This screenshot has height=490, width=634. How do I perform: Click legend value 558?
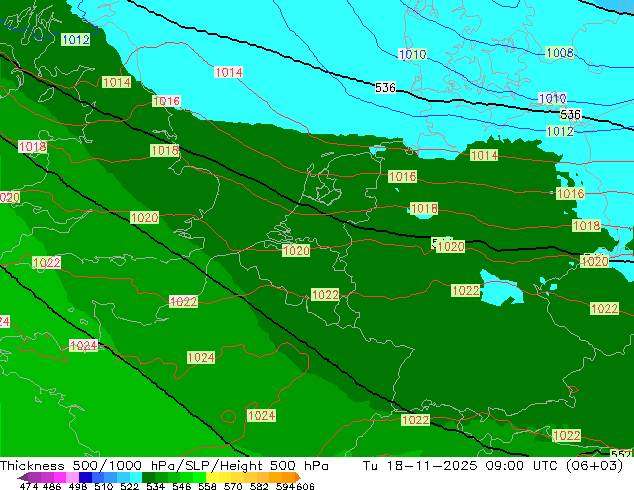click(207, 486)
